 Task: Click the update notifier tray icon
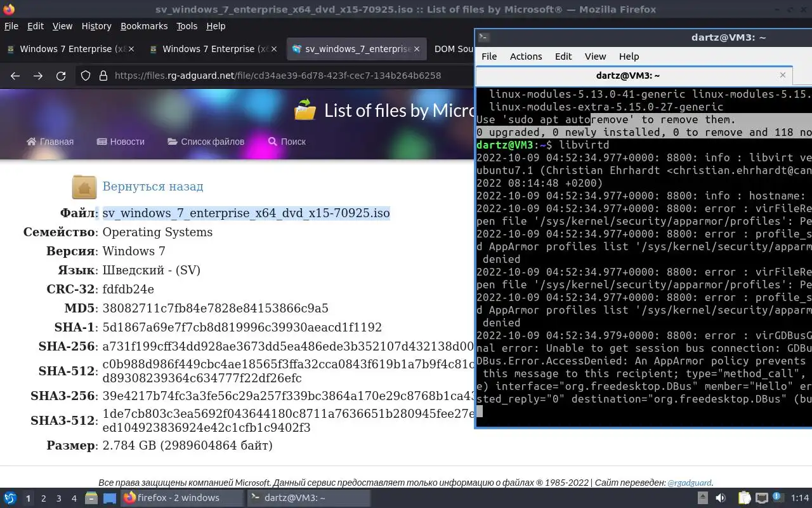tap(778, 498)
